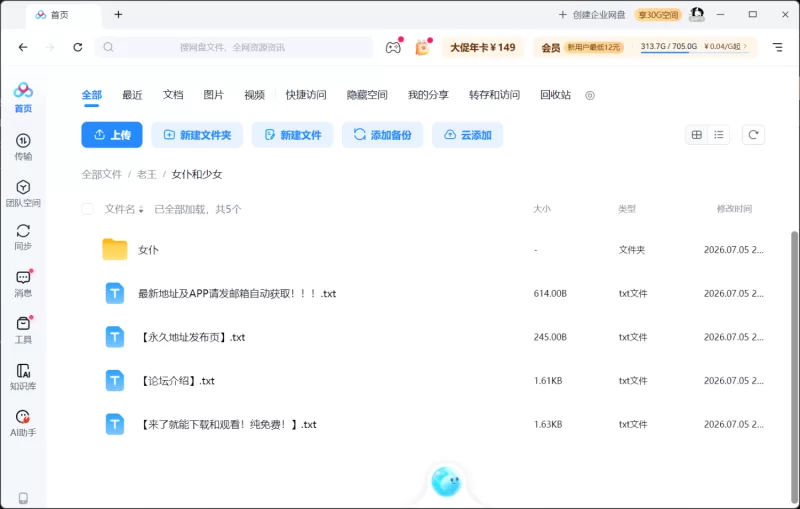Open the 快捷访问 tab

[306, 95]
